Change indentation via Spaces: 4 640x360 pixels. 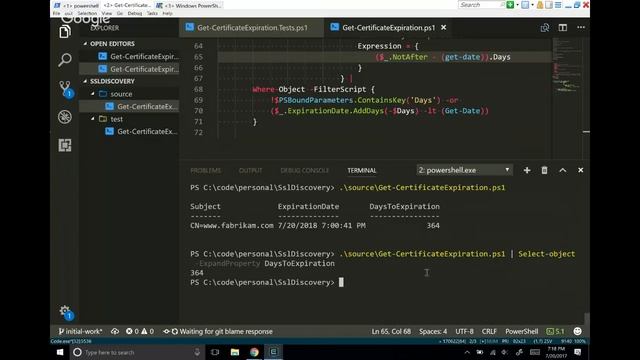[433, 331]
